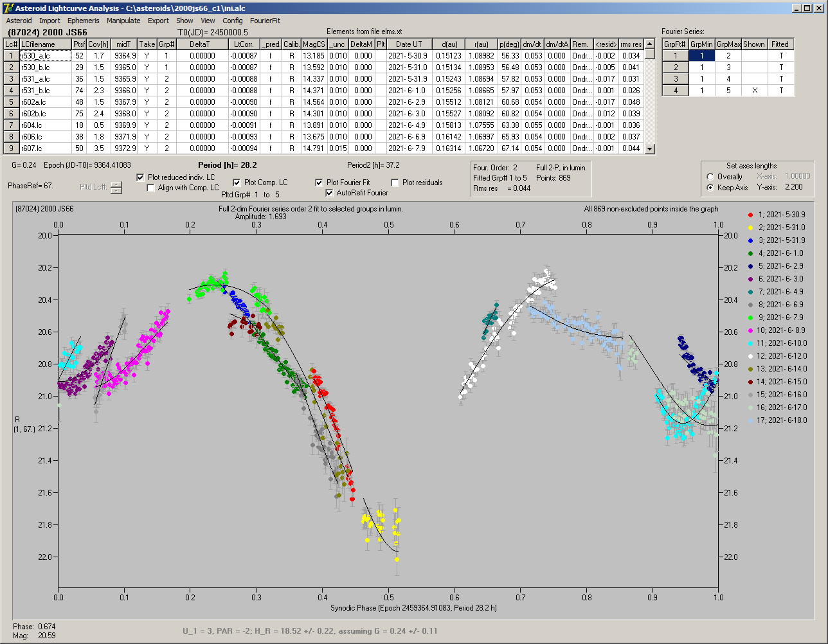Click MagCS value 13.185 in row 1
Image resolution: width=828 pixels, height=644 pixels.
(314, 56)
